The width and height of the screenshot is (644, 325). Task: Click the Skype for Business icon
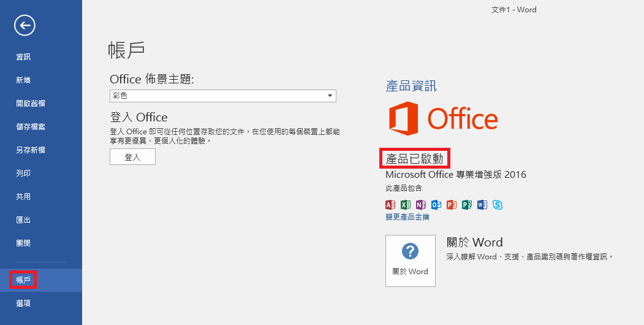click(498, 205)
